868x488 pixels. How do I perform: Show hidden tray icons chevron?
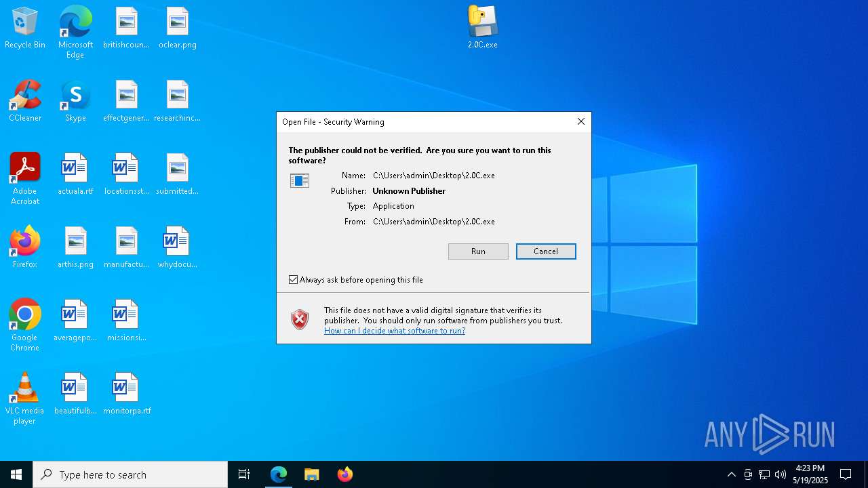click(731, 474)
